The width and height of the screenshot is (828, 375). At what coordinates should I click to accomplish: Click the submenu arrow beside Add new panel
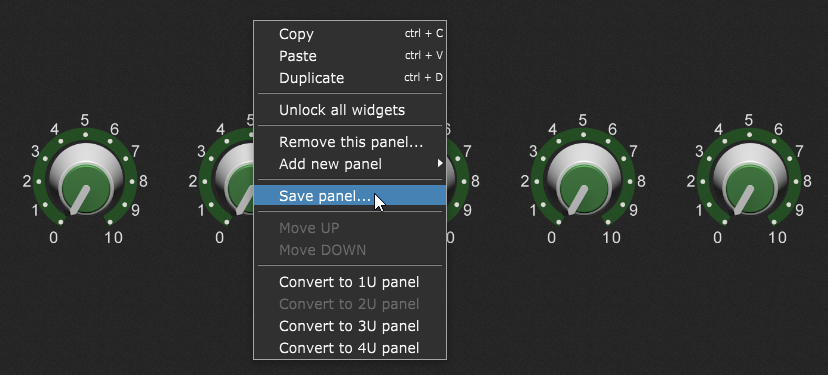439,164
